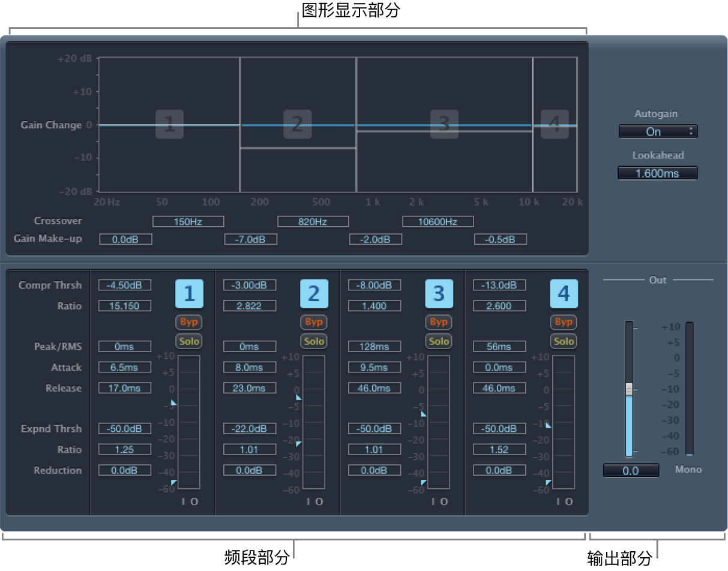Click the -22.0dB expander threshold field
728x571 pixels.
250,429
